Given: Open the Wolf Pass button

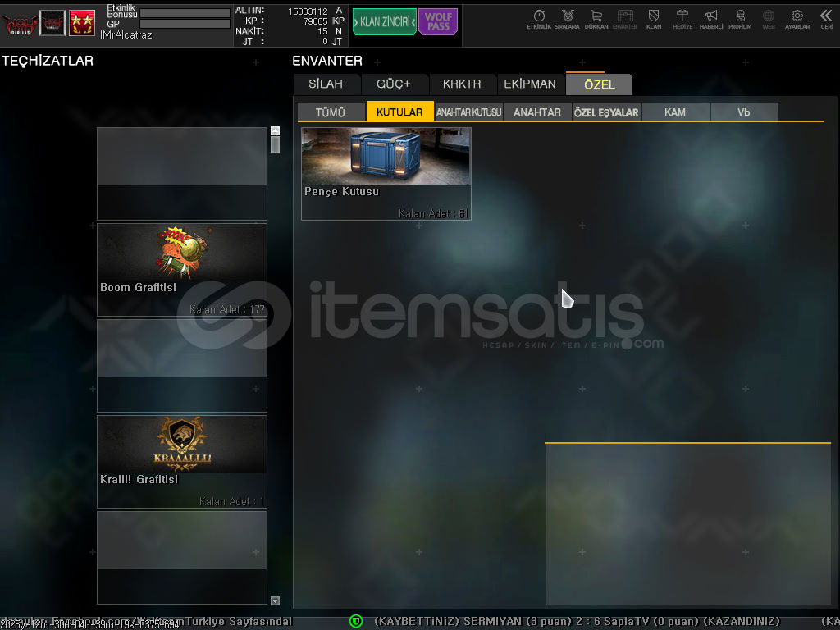Looking at the screenshot, I should pyautogui.click(x=438, y=22).
